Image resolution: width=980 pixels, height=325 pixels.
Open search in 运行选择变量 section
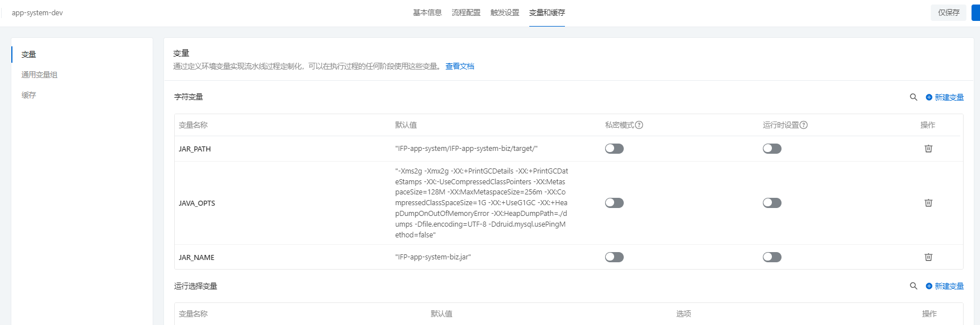[x=913, y=286]
